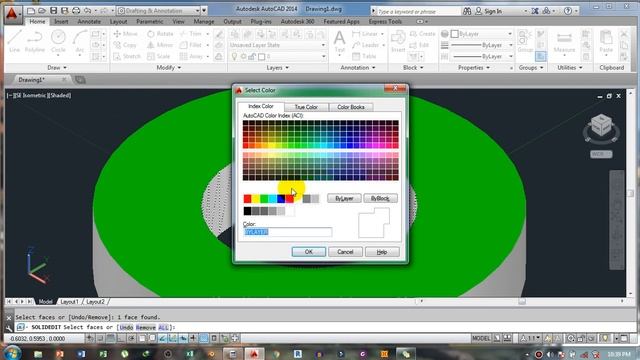Choose the Copy command in Modify panel
The image size is (640, 360).
coord(125,45)
